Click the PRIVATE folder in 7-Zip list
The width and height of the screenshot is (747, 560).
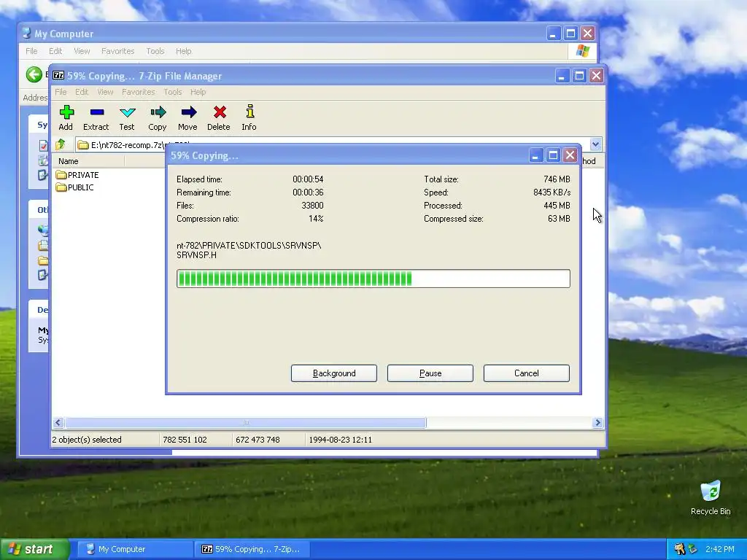(77, 175)
